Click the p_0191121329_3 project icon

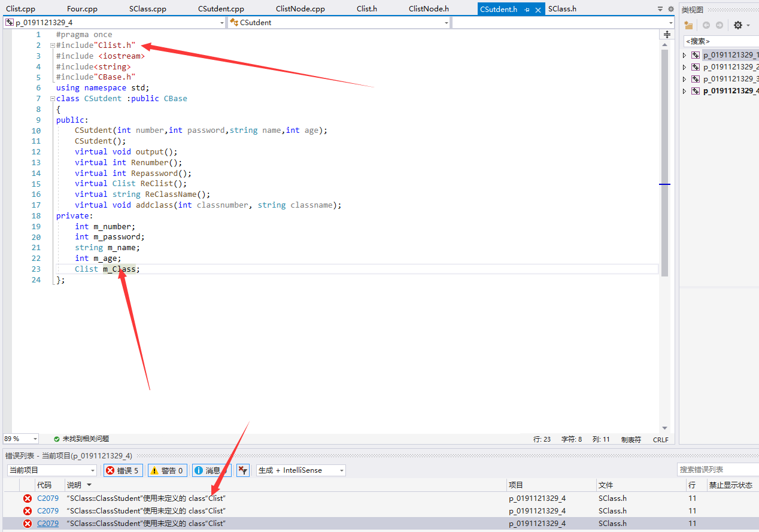click(695, 79)
